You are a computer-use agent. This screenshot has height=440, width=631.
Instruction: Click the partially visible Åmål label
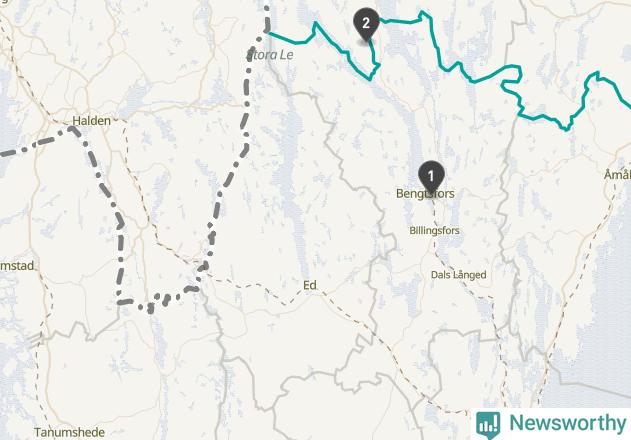pyautogui.click(x=618, y=175)
